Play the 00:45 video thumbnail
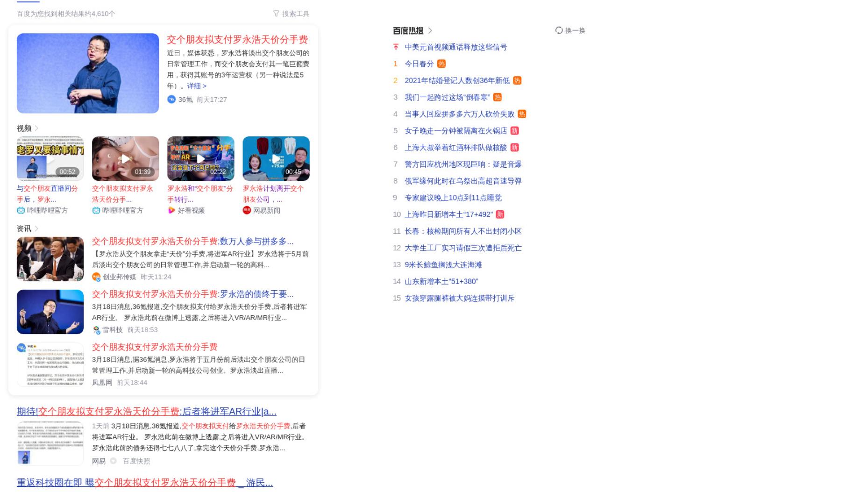This screenshot has height=492, width=868. click(x=276, y=158)
